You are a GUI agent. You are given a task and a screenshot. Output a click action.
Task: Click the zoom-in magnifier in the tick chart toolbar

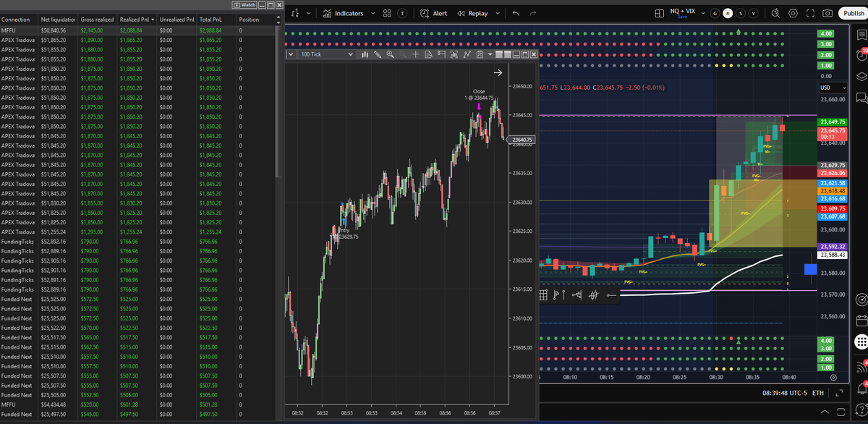391,54
